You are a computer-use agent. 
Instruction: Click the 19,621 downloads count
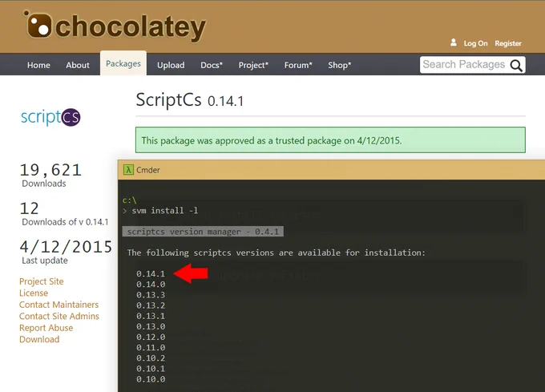pos(50,170)
